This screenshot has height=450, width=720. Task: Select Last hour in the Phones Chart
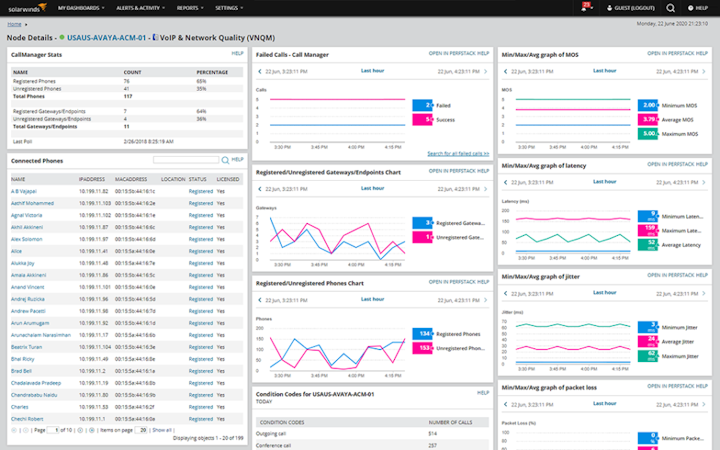(372, 299)
